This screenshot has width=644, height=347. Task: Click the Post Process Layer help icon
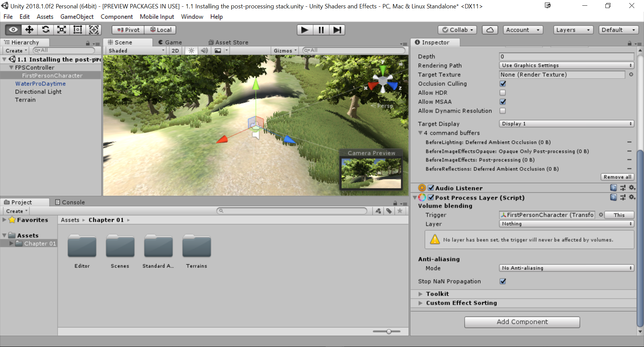(613, 197)
